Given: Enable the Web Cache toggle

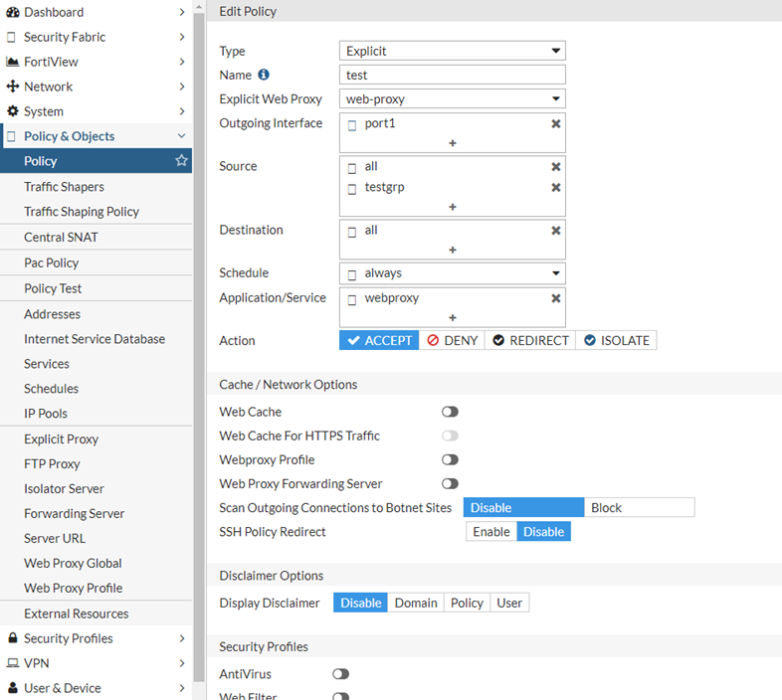Looking at the screenshot, I should pyautogui.click(x=451, y=412).
